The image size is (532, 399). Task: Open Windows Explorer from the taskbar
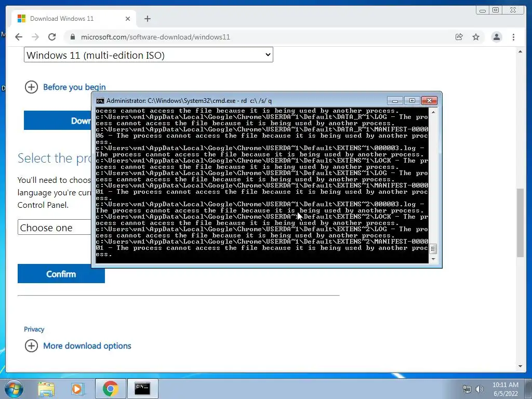46,389
